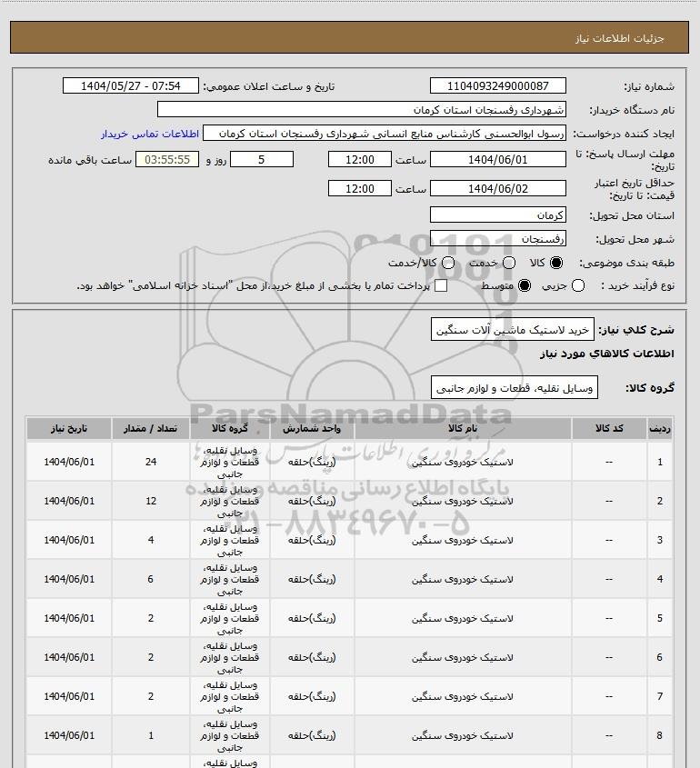The height and width of the screenshot is (768, 700).
Task: Select the کالا/خدمت radio button
Action: [447, 263]
